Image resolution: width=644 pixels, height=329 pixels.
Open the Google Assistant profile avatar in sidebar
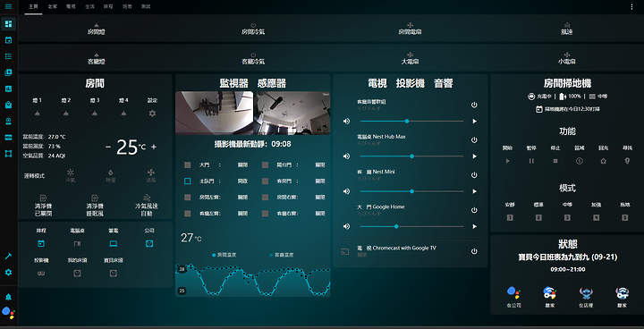click(8, 312)
